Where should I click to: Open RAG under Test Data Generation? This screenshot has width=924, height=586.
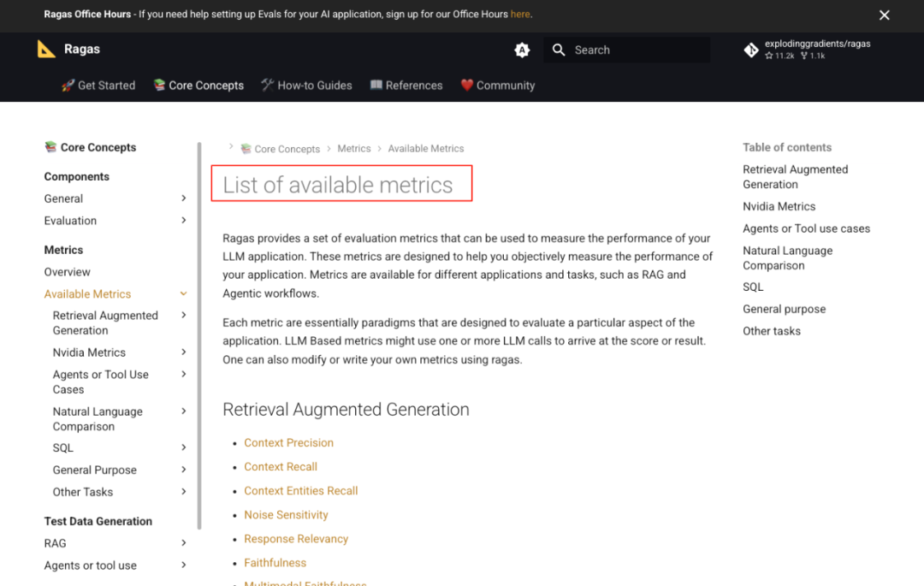(x=56, y=543)
